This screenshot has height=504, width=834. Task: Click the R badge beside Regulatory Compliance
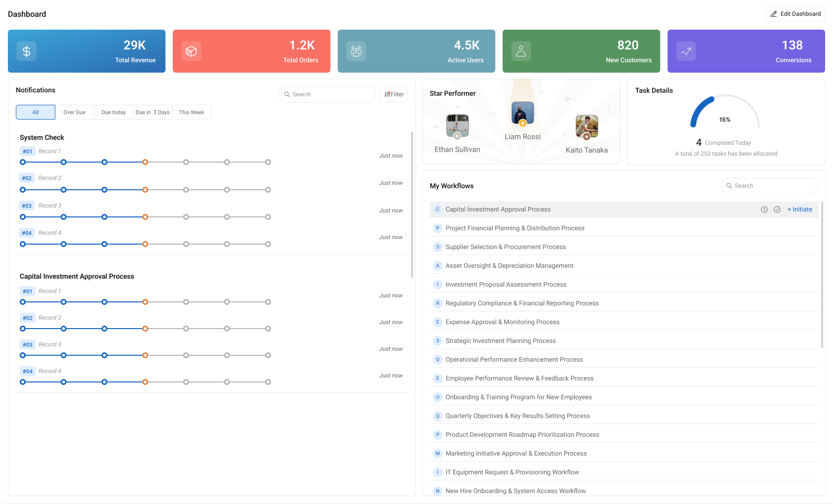pyautogui.click(x=438, y=303)
